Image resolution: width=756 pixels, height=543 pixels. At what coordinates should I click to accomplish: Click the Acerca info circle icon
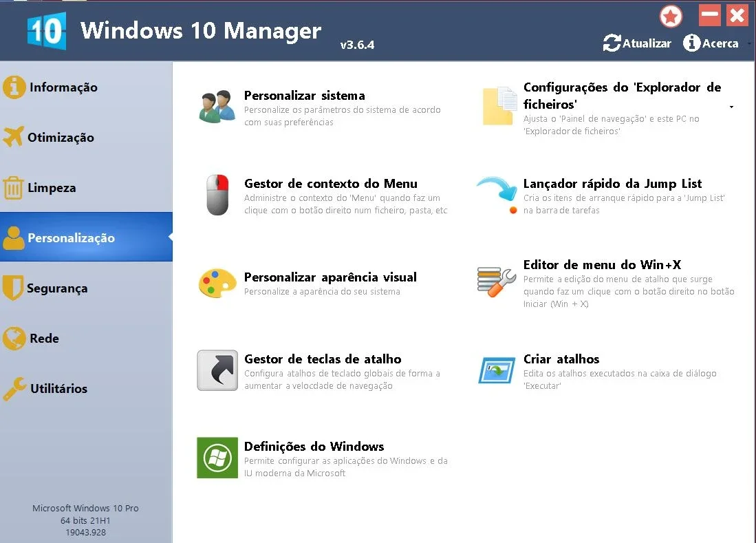pos(691,43)
